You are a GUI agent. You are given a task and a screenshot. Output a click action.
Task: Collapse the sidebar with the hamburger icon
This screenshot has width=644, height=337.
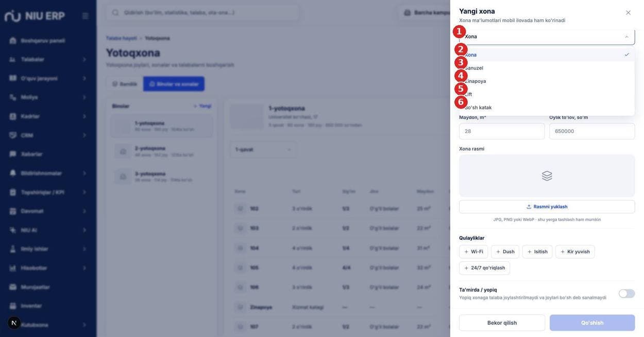(86, 16)
